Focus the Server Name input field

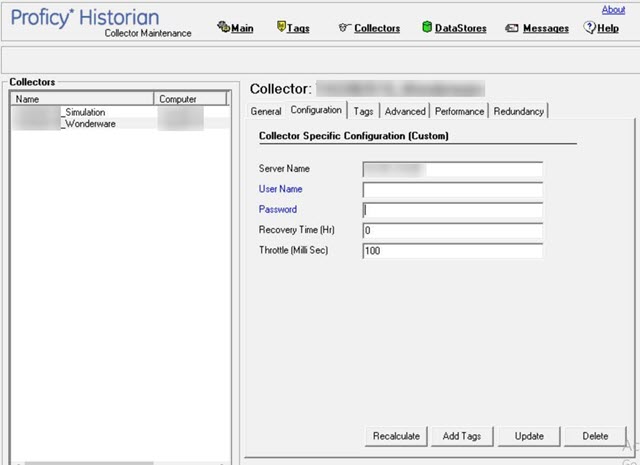453,169
